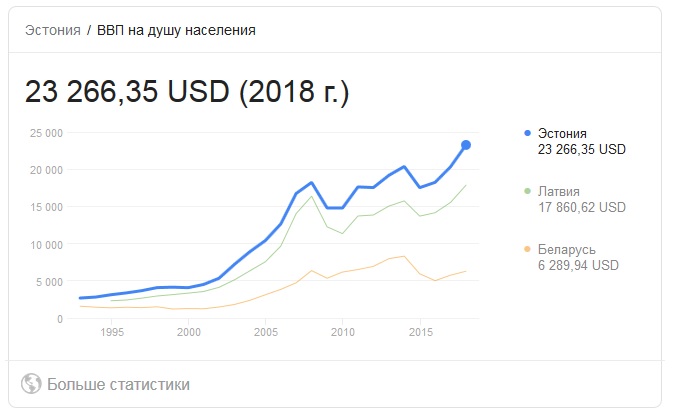The width and height of the screenshot is (679, 414).
Task: Click the green Латвия legend dot
Action: pos(527,191)
